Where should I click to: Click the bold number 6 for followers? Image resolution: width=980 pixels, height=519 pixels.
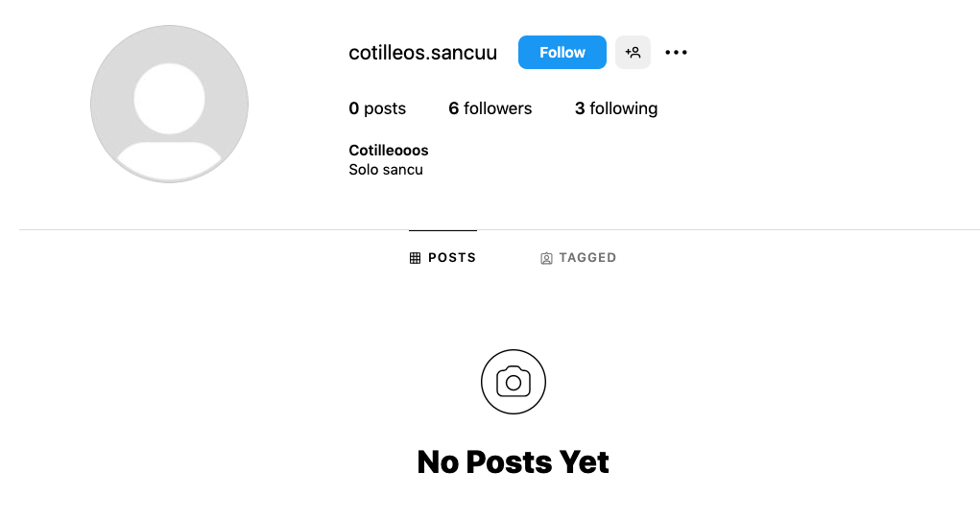(x=453, y=108)
